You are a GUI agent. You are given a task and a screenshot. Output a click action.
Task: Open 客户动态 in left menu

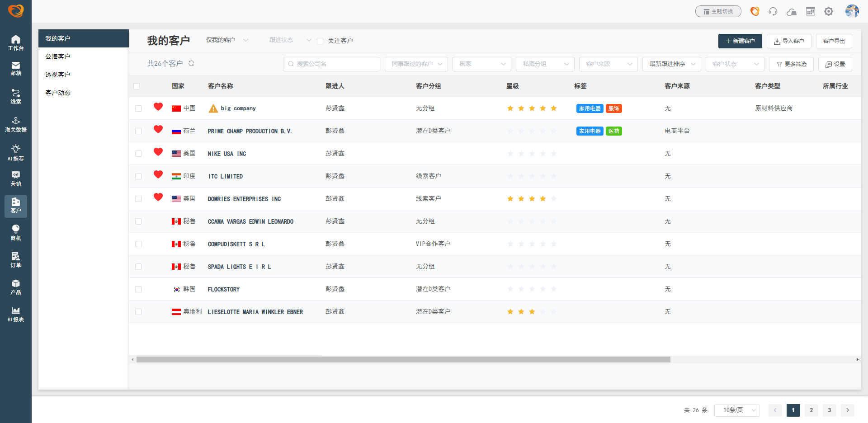pyautogui.click(x=58, y=93)
